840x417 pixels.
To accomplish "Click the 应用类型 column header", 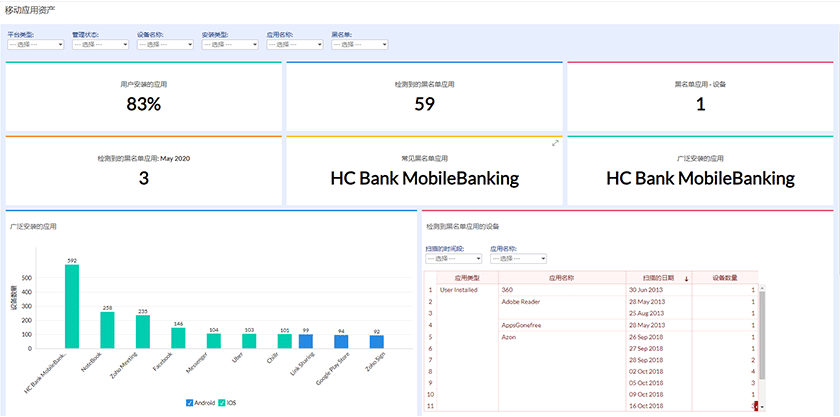I will (x=468, y=278).
